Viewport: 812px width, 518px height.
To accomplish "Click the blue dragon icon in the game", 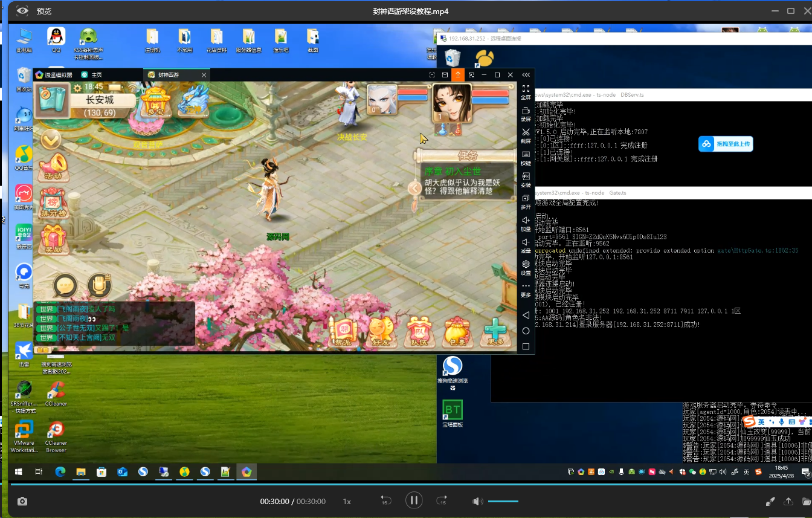I will 193,100.
